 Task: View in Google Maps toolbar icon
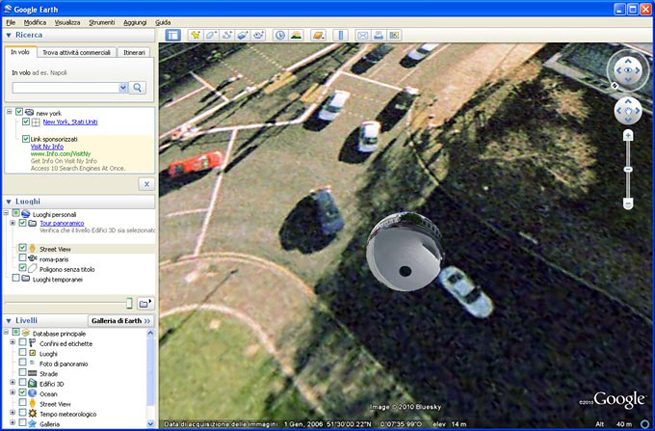[394, 35]
